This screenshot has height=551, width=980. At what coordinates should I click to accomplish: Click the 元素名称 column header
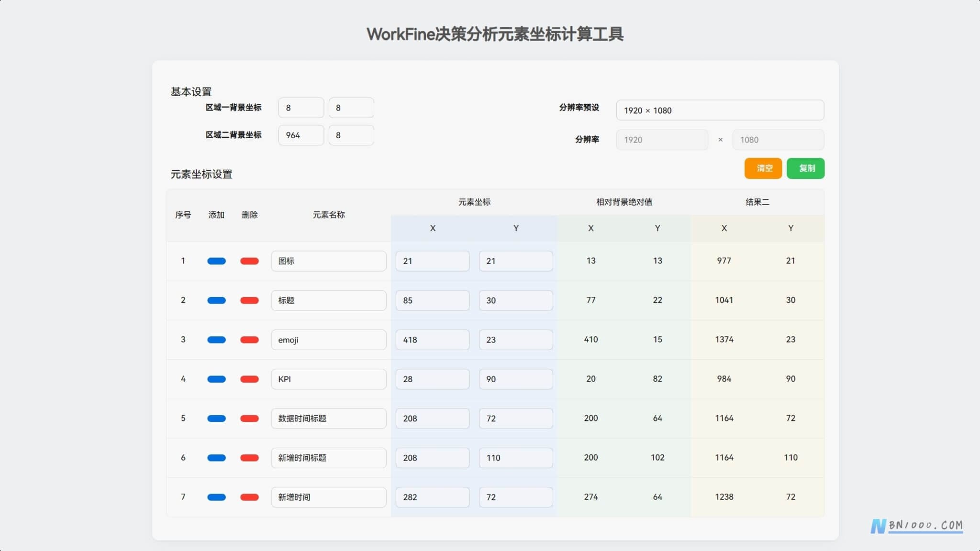click(x=329, y=215)
